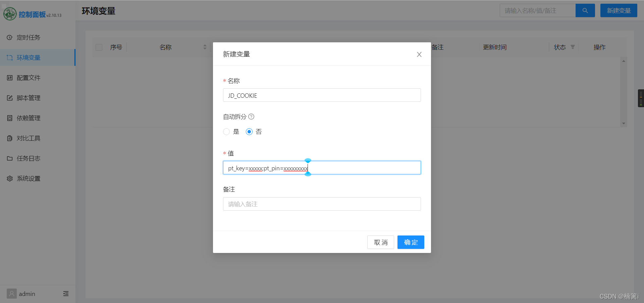Click the search magnifier icon button

click(x=585, y=11)
